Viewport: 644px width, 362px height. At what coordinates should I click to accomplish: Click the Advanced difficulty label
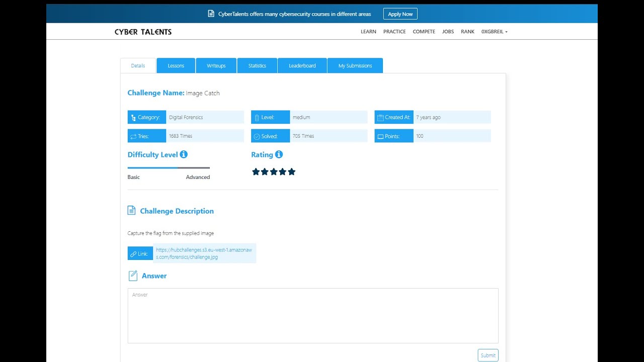pyautogui.click(x=198, y=177)
